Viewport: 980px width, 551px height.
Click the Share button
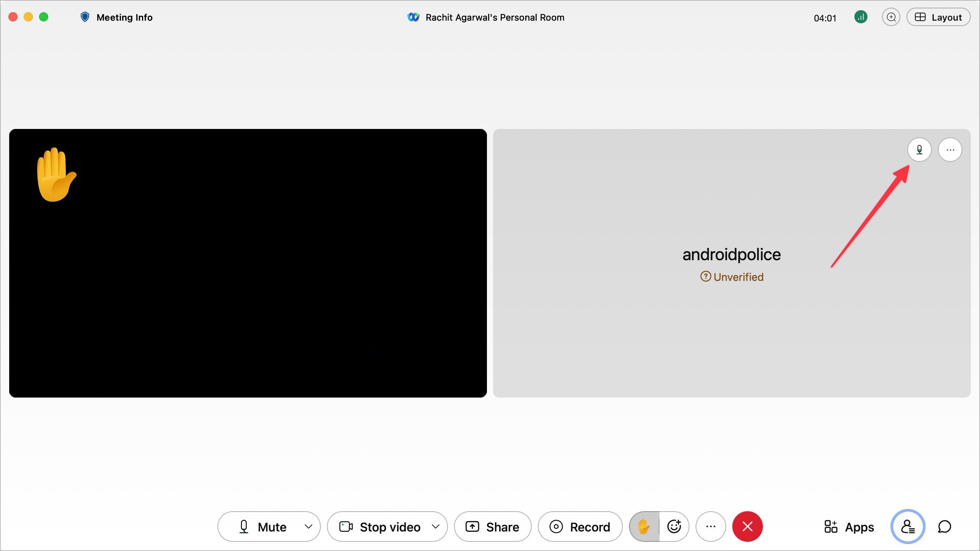[493, 527]
